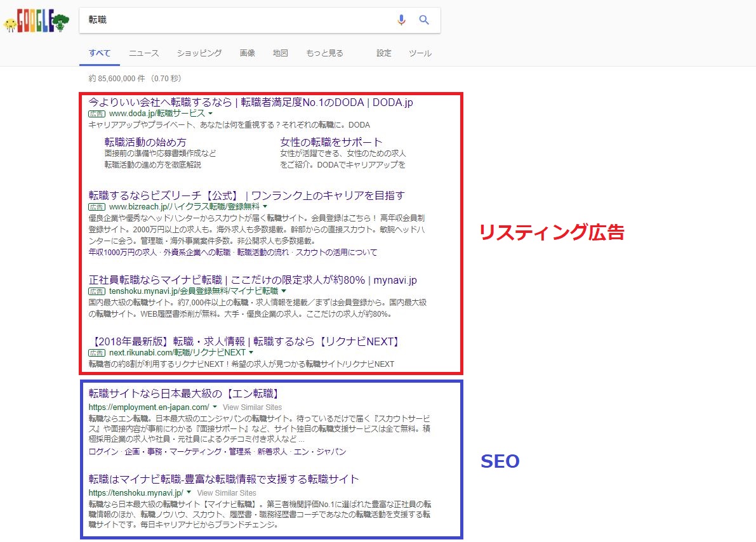The width and height of the screenshot is (756, 542).
Task: Expand dropdown arrow beside tenshoku.mynavi.jp ad URL
Action: click(x=284, y=291)
